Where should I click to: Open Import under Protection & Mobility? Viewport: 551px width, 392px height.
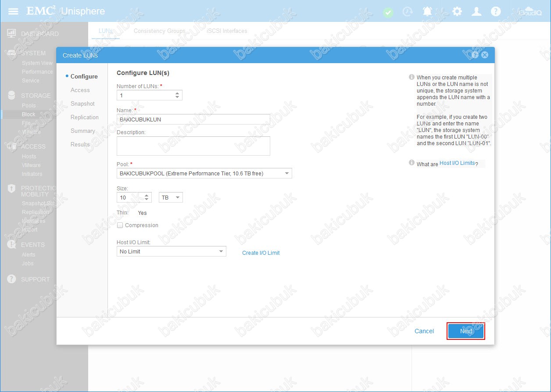(30, 230)
